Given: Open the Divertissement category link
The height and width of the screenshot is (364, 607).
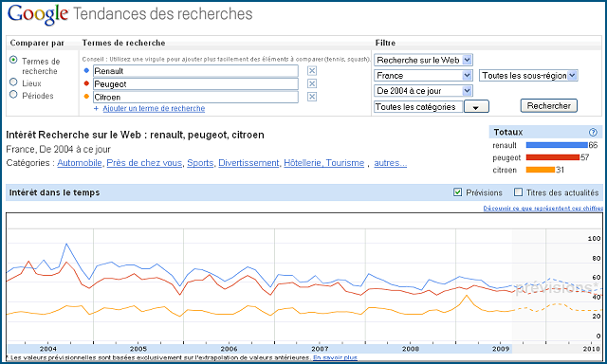Looking at the screenshot, I should point(248,163).
